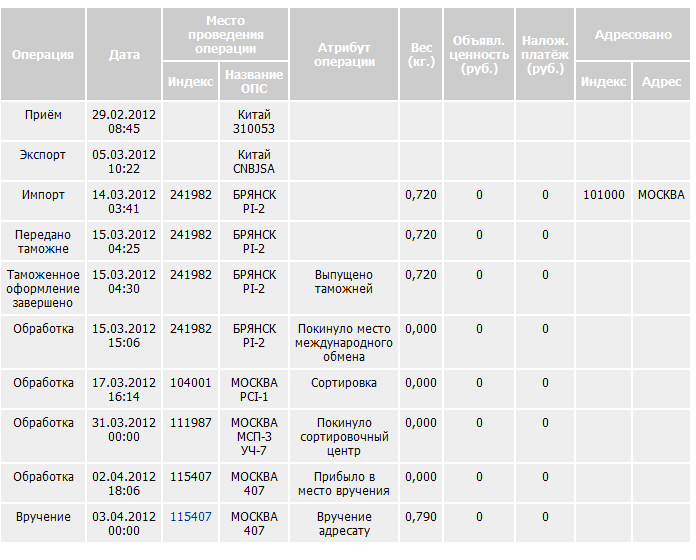Click the Место проведения операции header
This screenshot has height=560, width=696.
pyautogui.click(x=225, y=34)
